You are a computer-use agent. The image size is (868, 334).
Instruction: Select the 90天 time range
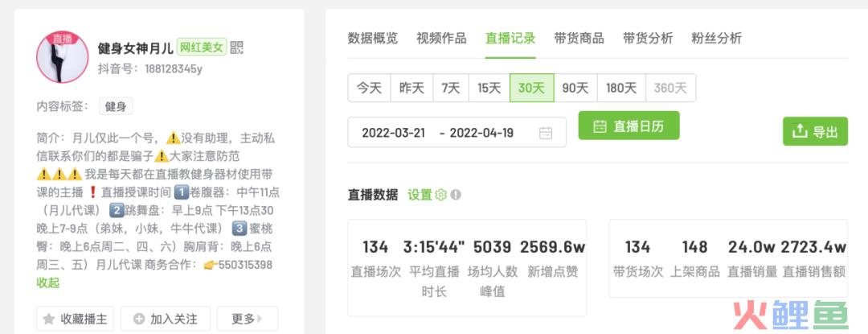coord(575,88)
